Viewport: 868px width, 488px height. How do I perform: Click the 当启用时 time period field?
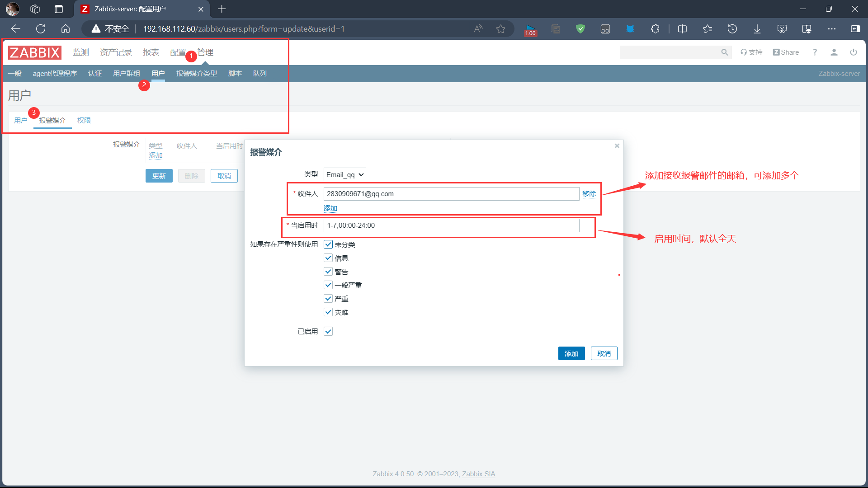[x=452, y=225]
